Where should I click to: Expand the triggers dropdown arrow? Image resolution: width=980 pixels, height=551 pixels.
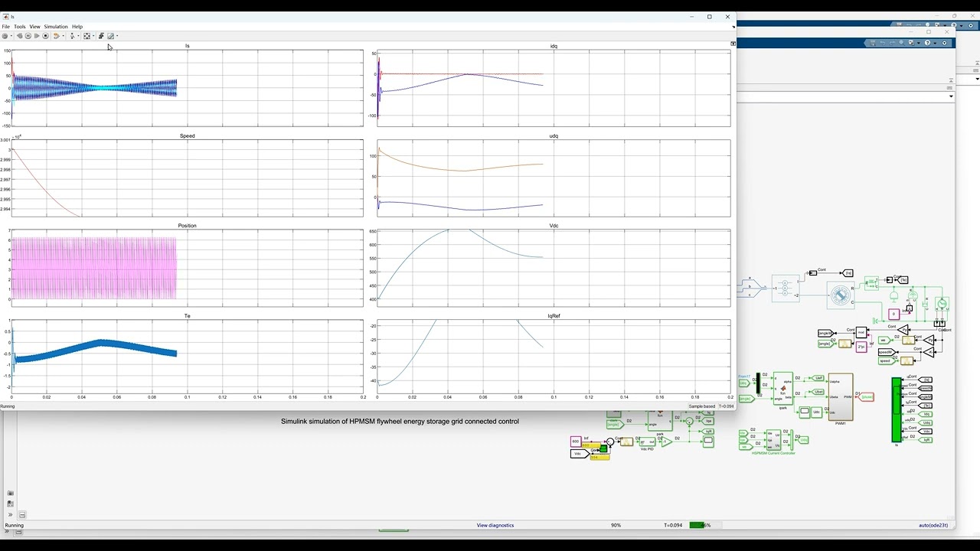[x=78, y=36]
